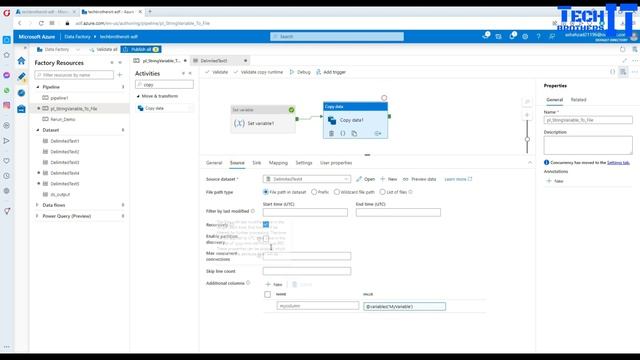
Task: Select List of files radio option
Action: pos(382,192)
